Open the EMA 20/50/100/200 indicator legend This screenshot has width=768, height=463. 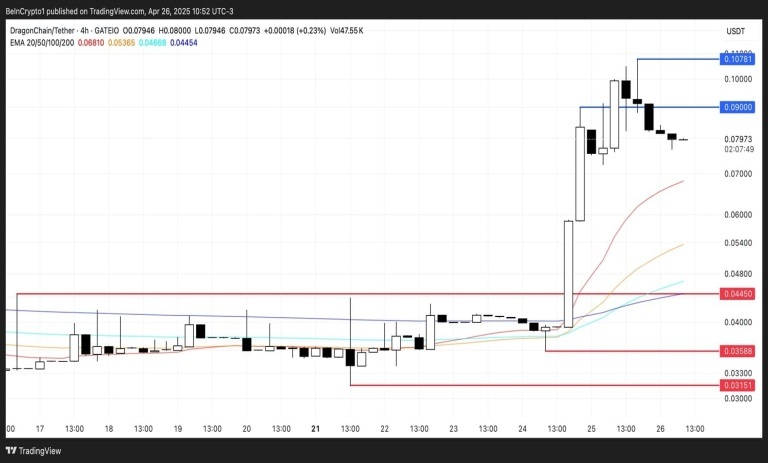(42, 43)
